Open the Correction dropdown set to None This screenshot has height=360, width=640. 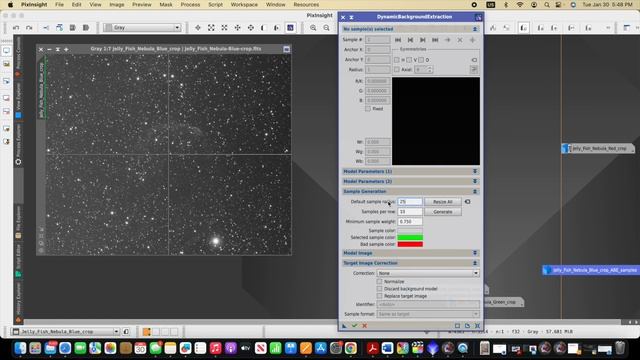tap(428, 273)
